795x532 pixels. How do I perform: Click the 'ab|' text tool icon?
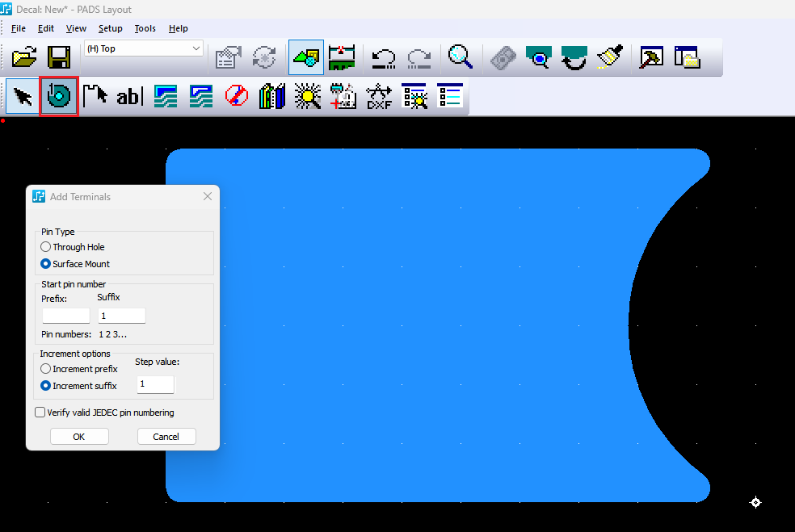click(128, 97)
